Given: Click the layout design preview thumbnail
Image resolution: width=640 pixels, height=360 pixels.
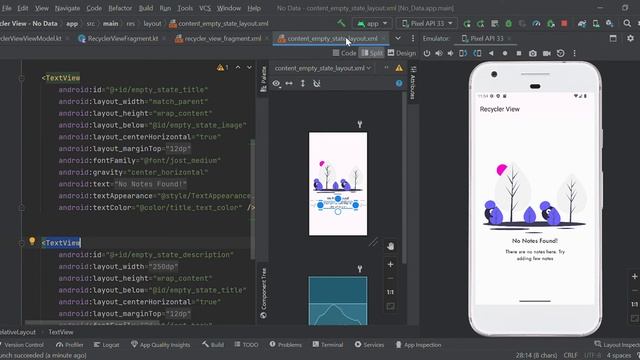Looking at the screenshot, I should 338,184.
